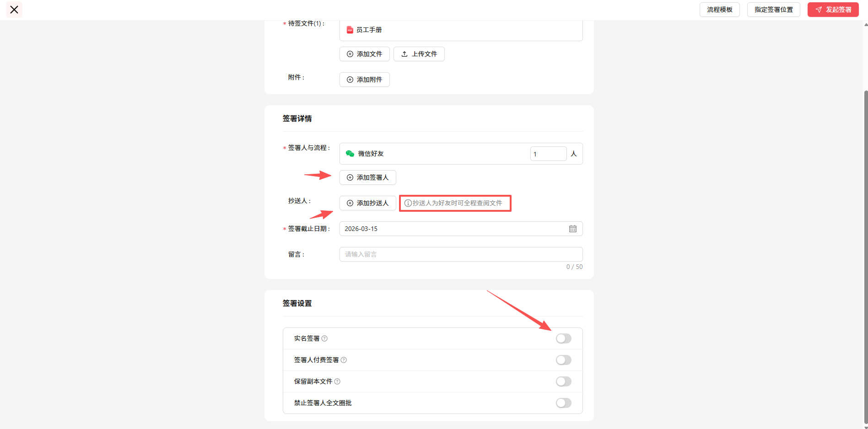Turn on 签署人付费签署 switch

563,360
